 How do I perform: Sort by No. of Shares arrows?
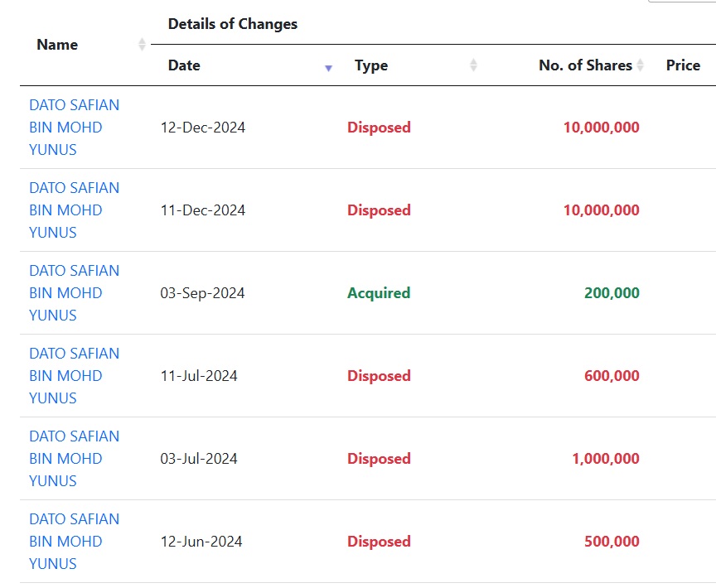[x=641, y=65]
